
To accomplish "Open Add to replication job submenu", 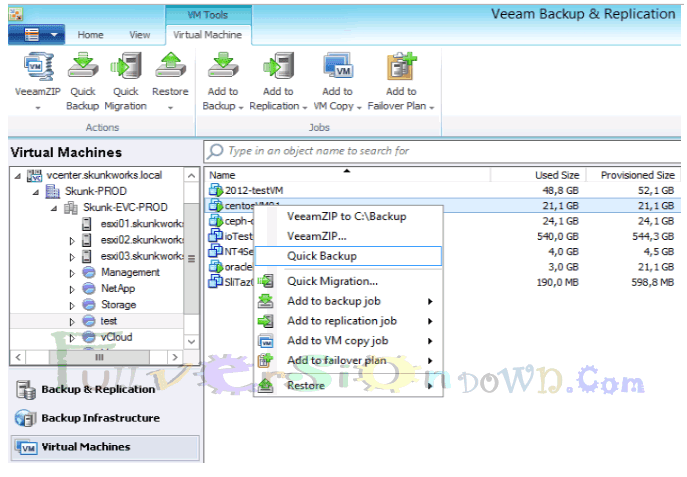I will pyautogui.click(x=347, y=321).
